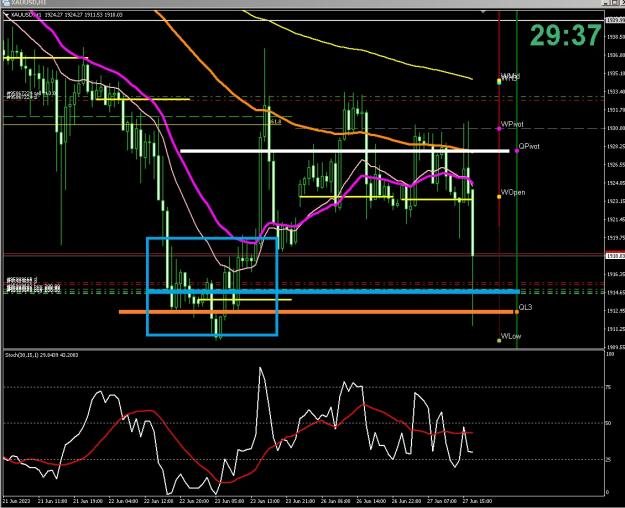Viewport: 625px width, 508px height.
Task: Click the 26 Jun 06:00 time label
Action: 336,501
